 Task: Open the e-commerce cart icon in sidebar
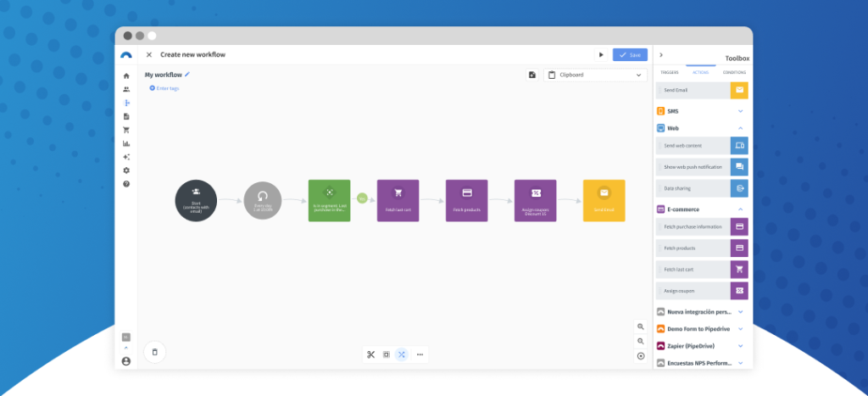(126, 130)
